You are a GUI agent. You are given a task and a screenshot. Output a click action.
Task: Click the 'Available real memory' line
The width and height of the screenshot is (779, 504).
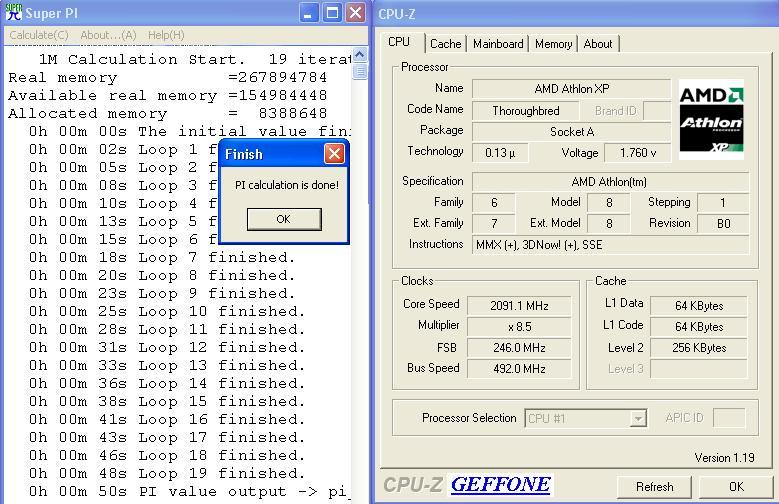pos(167,95)
